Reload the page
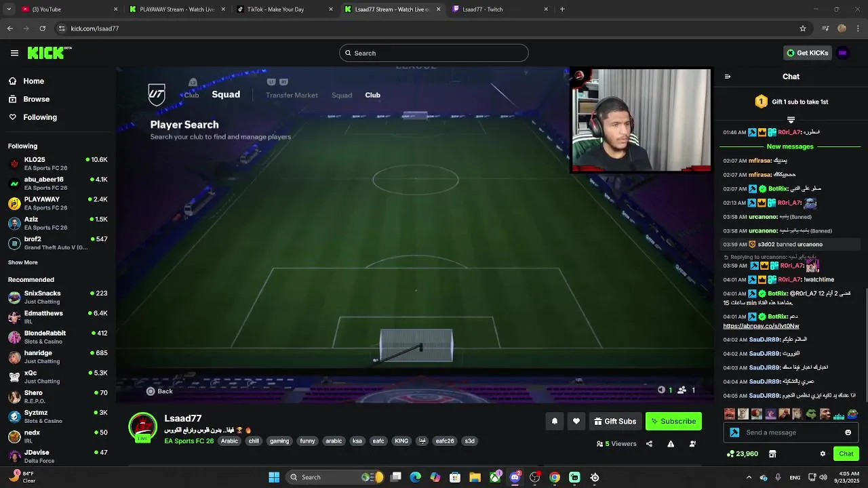Screen dimensions: 868x488 (43, 28)
